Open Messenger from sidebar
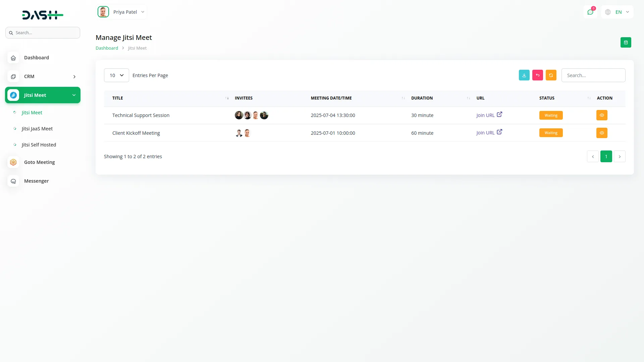 point(36,181)
